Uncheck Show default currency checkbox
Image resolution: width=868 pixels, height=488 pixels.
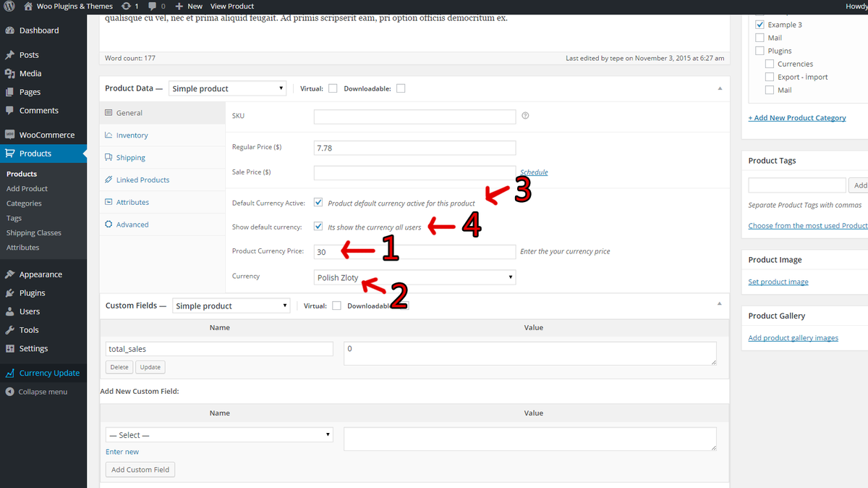pos(318,226)
